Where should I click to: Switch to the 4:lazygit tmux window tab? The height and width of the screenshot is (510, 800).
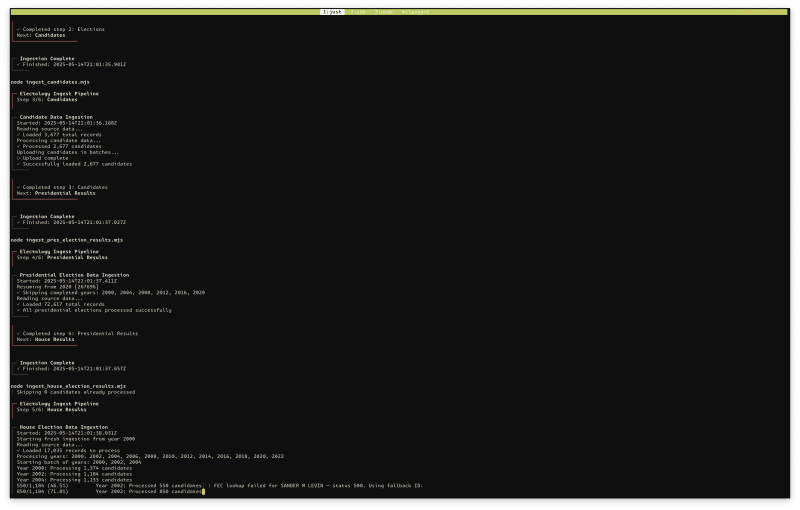(x=415, y=12)
